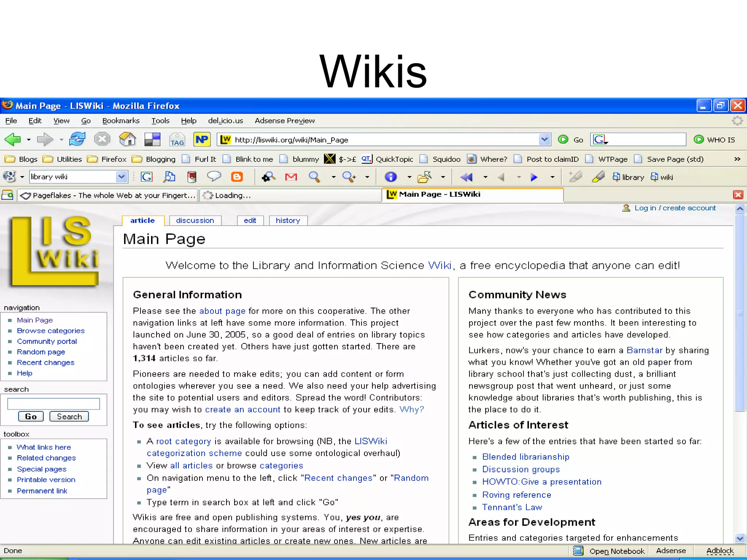Click the Search button in sidebar
The image size is (747, 560).
pyautogui.click(x=69, y=416)
